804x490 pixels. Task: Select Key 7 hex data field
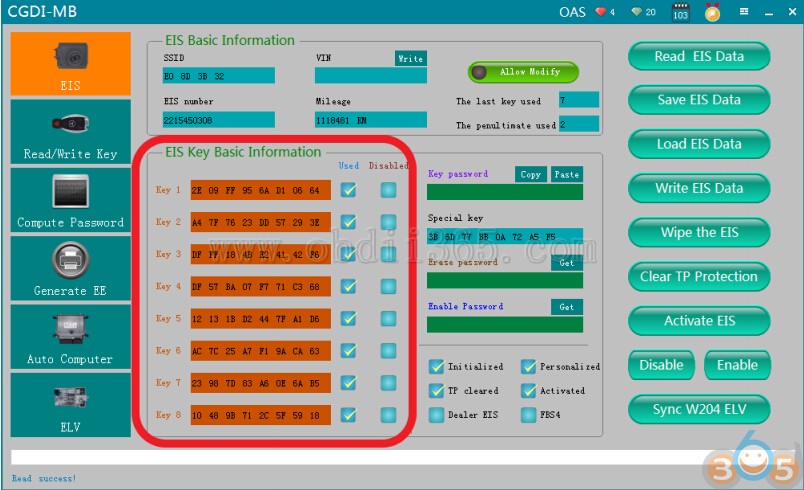coord(260,383)
